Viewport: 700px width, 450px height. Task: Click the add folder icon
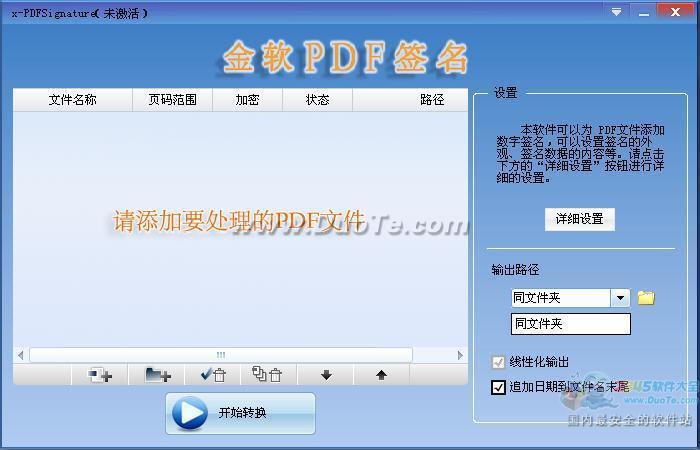point(157,375)
